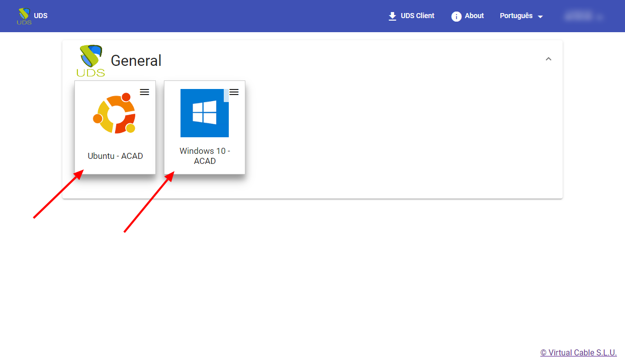This screenshot has height=364, width=625.
Task: Click the download icon beside UDS Client
Action: tap(392, 16)
